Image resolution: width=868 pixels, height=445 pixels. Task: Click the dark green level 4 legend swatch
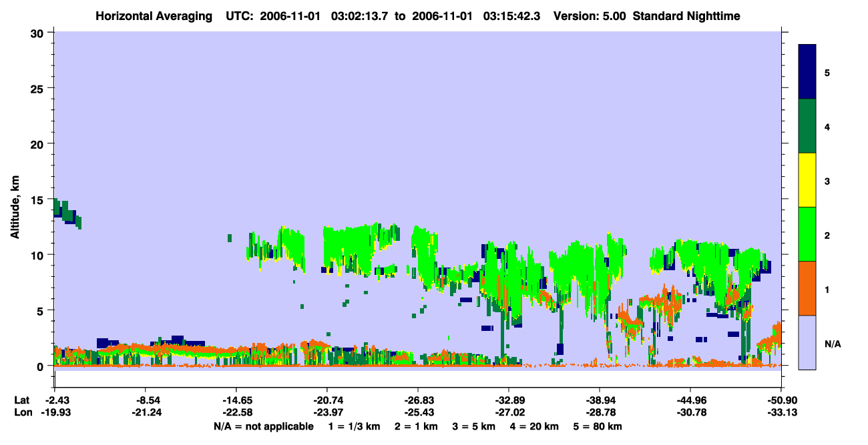pyautogui.click(x=807, y=126)
